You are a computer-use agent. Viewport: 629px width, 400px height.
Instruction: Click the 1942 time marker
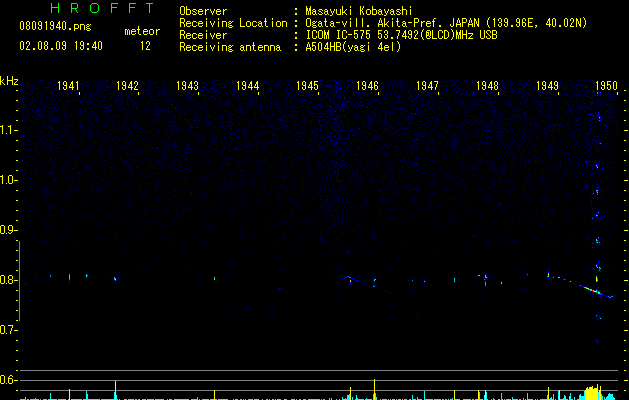(127, 85)
